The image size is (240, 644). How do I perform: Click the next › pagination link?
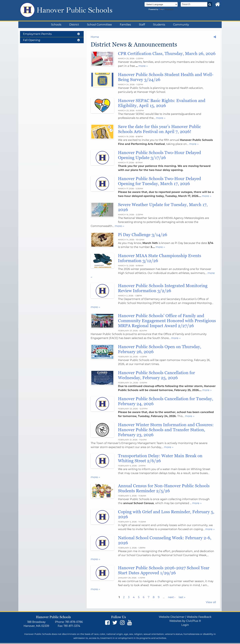click(171, 597)
